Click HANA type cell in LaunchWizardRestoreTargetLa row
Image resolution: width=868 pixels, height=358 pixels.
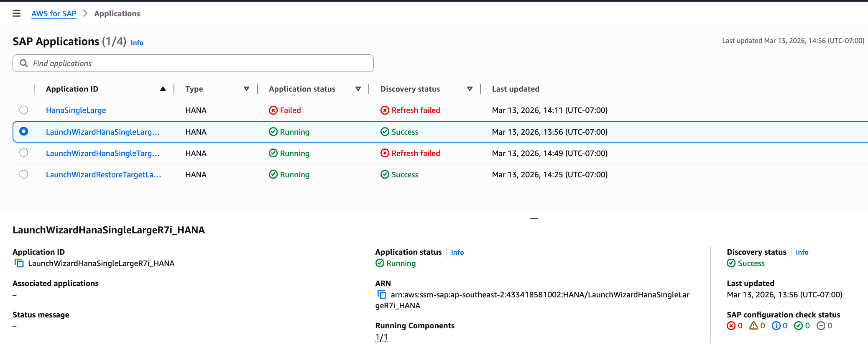(196, 174)
